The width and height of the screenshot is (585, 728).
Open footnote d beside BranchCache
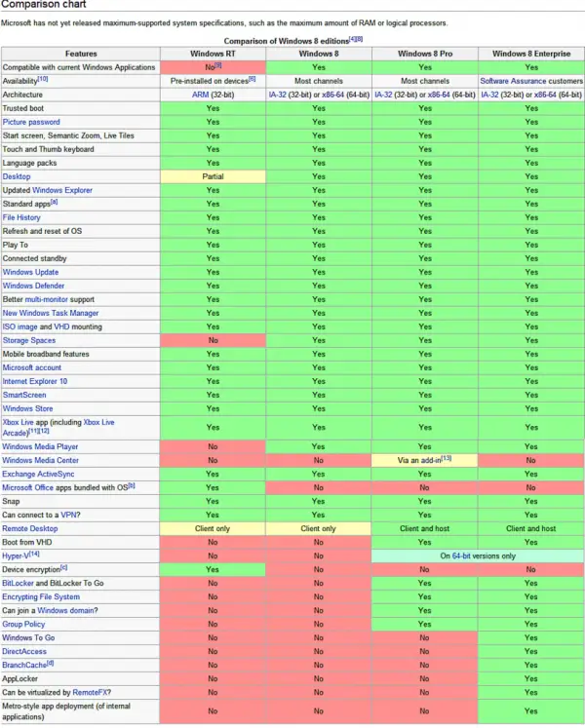tap(50, 664)
